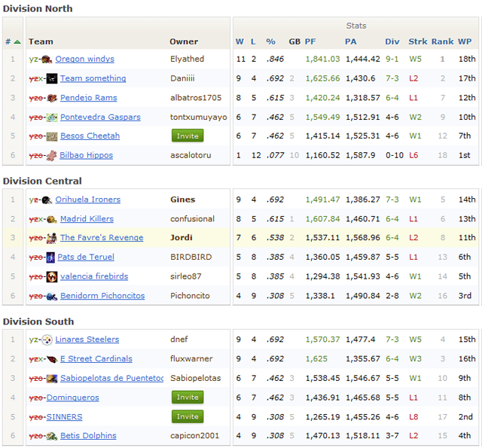This screenshot has width=482, height=448.
Task: Sort standings by Div column
Action: pos(392,42)
